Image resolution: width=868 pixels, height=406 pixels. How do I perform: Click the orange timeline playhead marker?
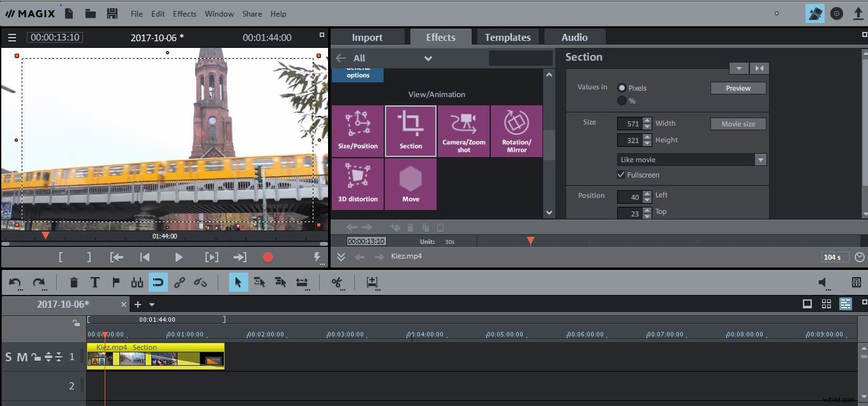coord(530,241)
